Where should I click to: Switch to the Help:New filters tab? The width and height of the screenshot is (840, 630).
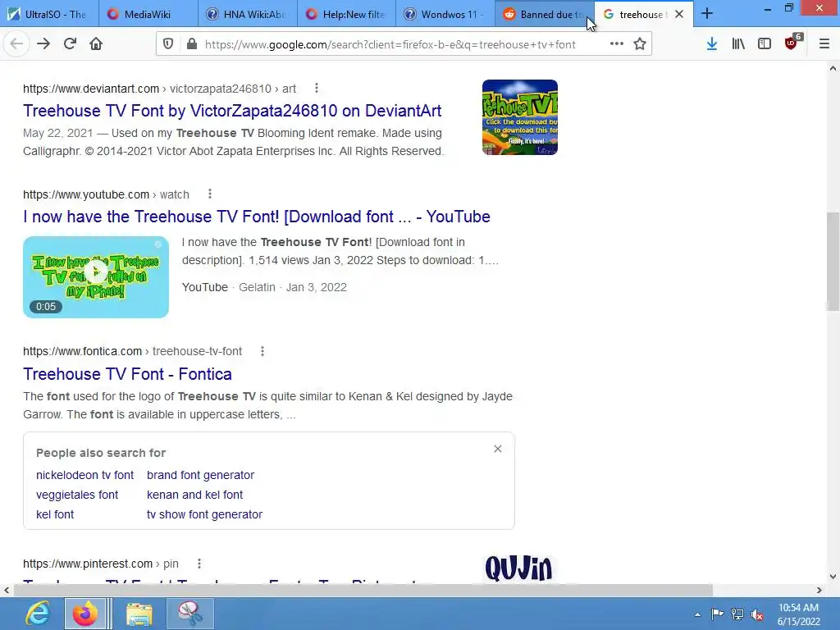tap(347, 14)
